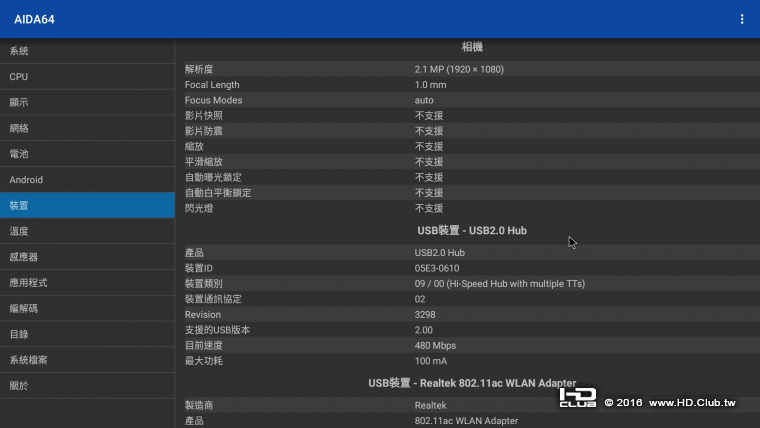Select the 自動曝光鎖定 row
760x428 pixels.
[472, 177]
